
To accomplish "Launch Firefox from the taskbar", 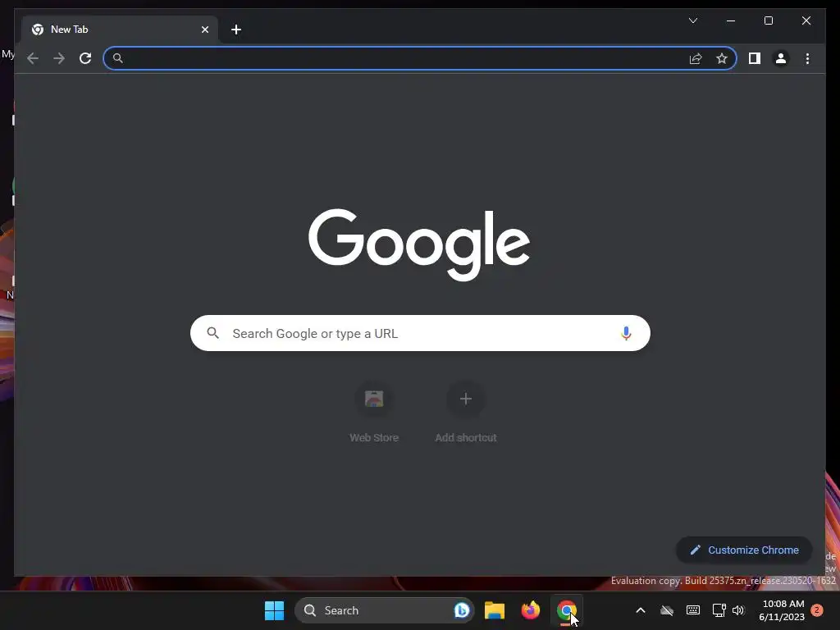I will 531,610.
